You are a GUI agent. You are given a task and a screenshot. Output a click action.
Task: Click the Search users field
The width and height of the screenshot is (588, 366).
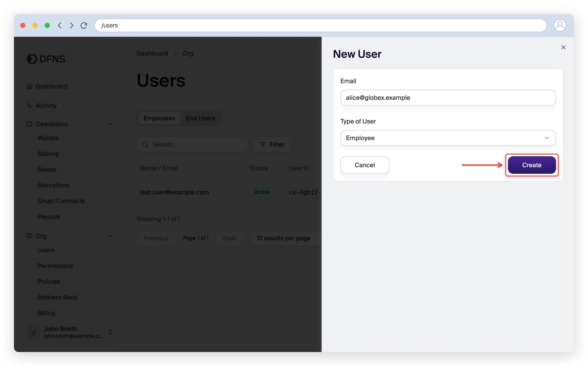[192, 144]
